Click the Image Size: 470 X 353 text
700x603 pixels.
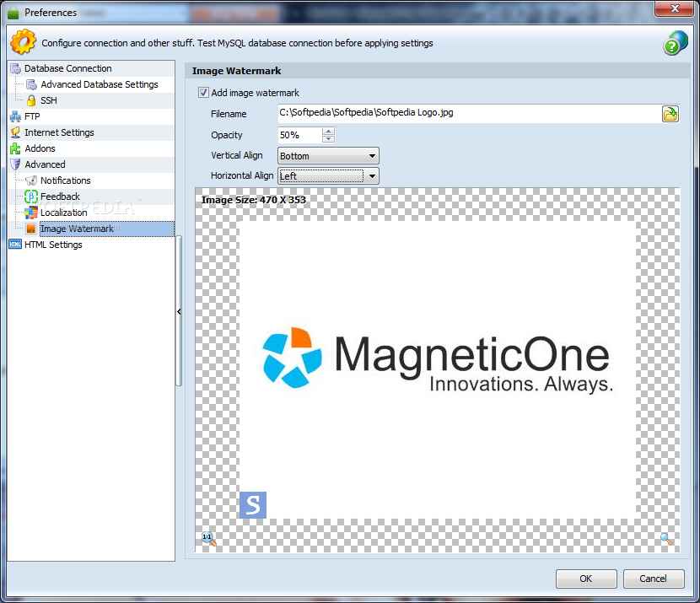tap(254, 200)
